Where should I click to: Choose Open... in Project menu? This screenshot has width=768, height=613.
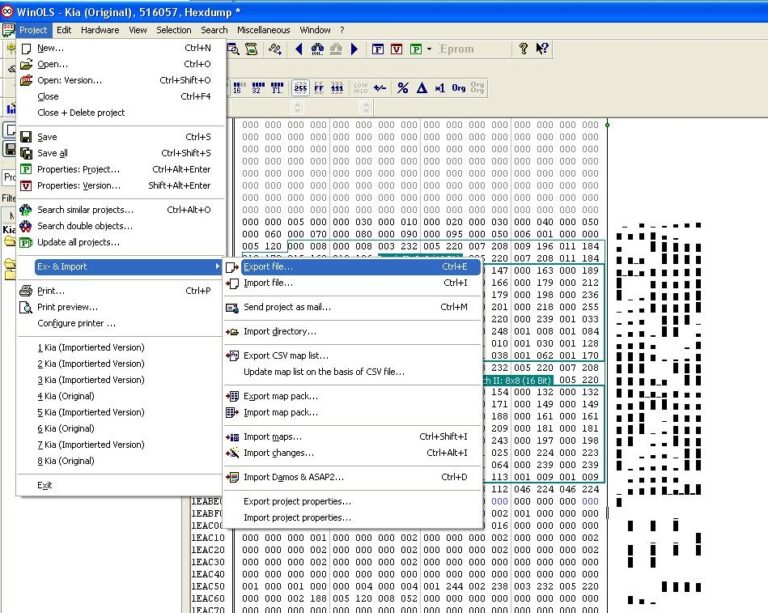coord(121,64)
